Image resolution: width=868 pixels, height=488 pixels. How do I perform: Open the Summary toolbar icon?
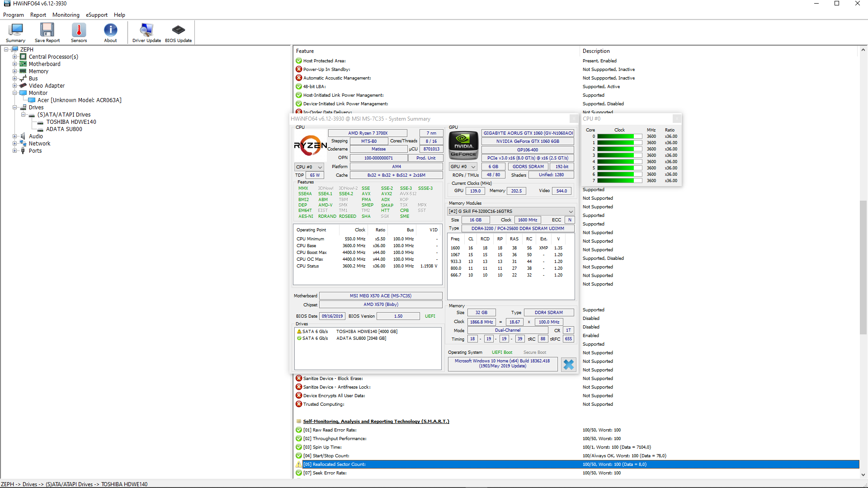(x=15, y=33)
